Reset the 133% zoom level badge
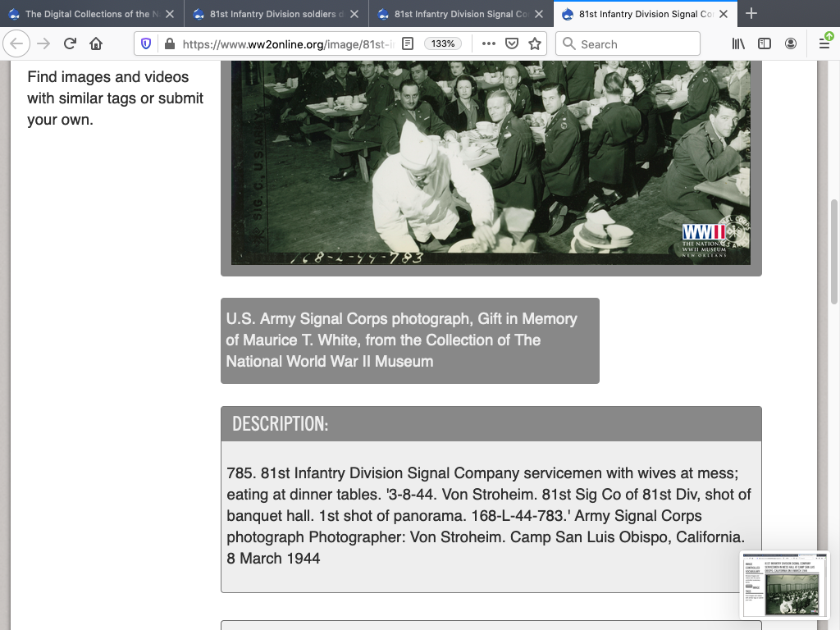 443,44
